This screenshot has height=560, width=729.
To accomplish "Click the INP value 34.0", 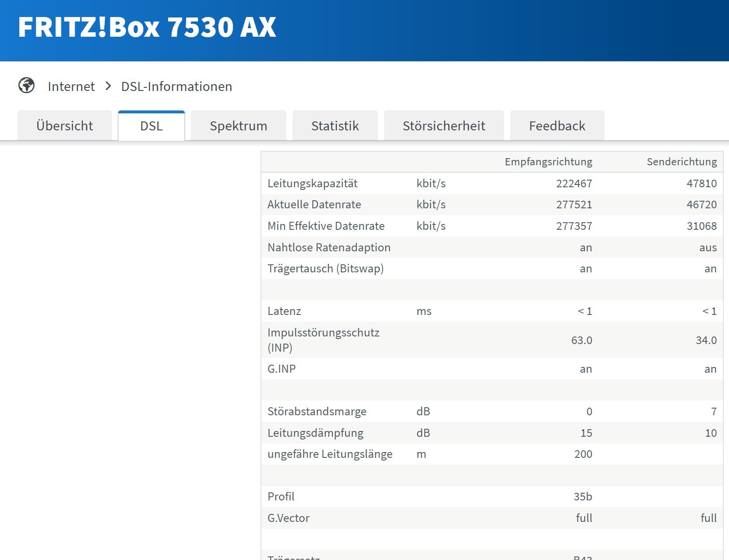I will [x=706, y=340].
